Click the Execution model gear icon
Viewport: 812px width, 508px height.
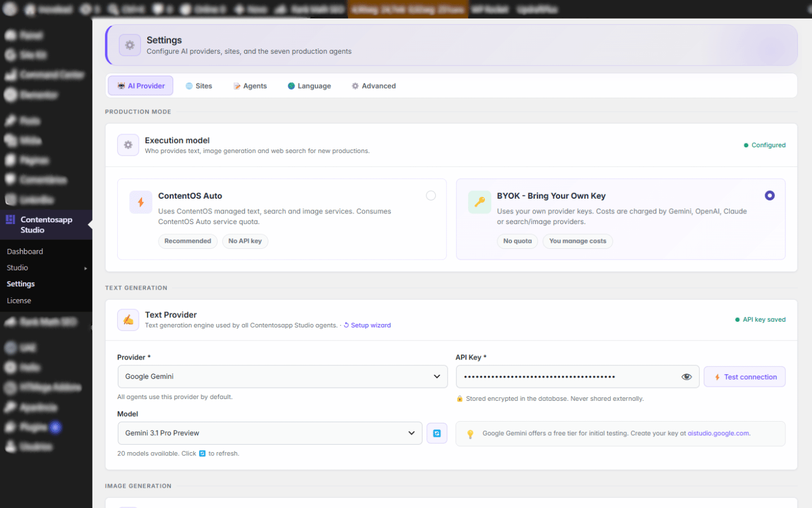pos(128,145)
